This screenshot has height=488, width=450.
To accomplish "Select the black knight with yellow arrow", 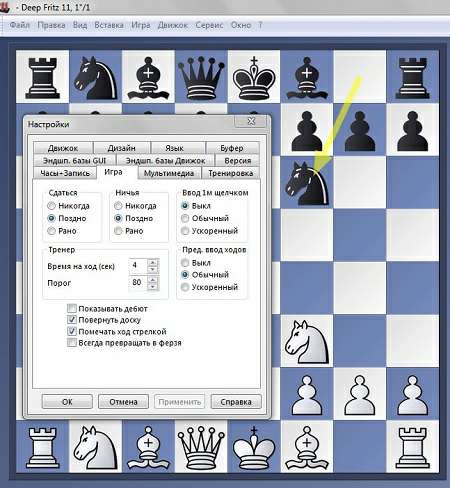I will (x=307, y=184).
